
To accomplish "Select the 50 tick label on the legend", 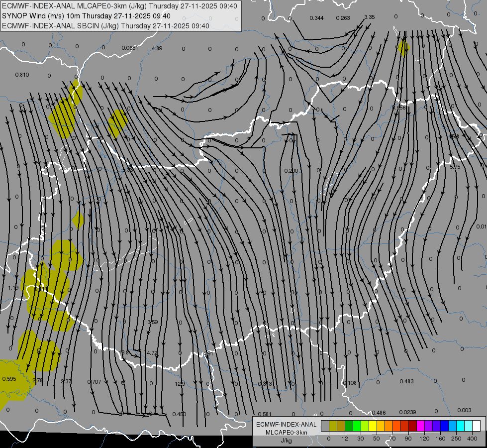I will (x=377, y=439).
